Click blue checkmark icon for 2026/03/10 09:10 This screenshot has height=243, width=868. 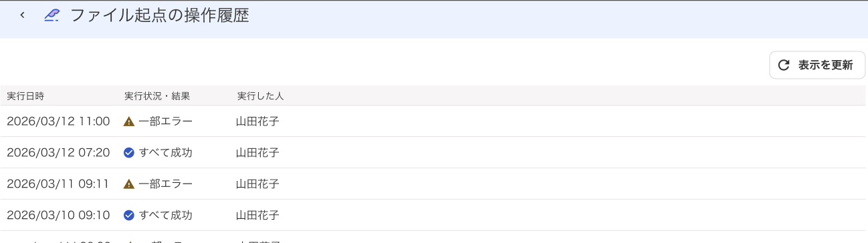click(x=129, y=215)
